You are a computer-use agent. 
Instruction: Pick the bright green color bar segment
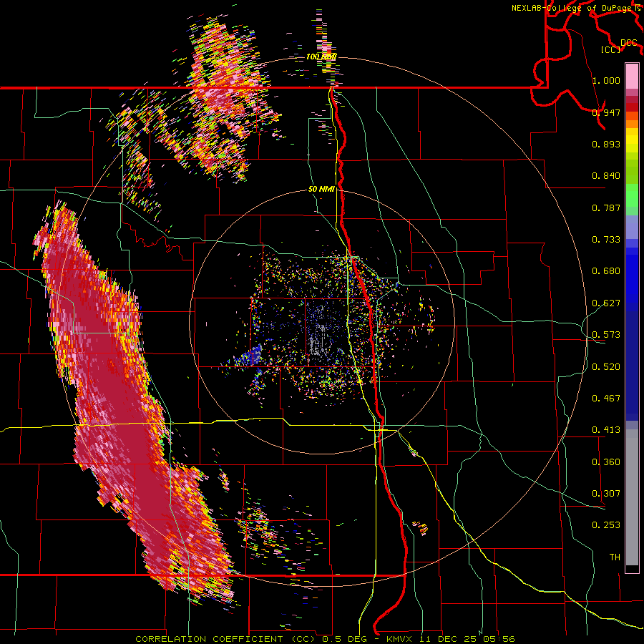(632, 195)
